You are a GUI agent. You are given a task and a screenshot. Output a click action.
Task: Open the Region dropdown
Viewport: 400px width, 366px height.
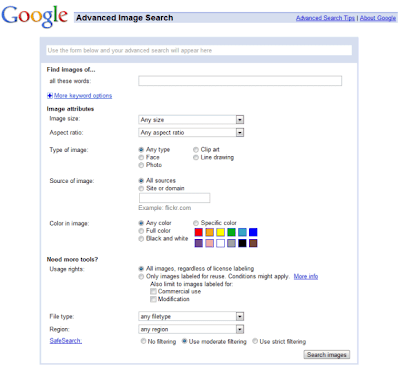click(x=191, y=329)
